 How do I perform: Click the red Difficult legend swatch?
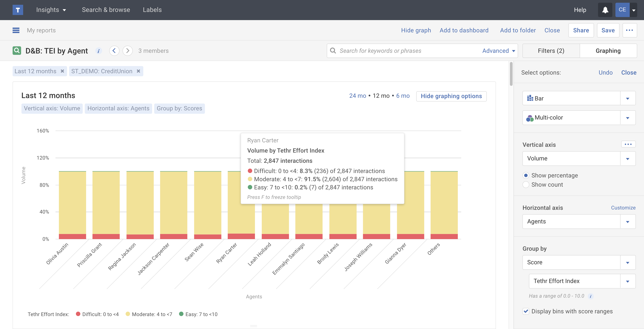[78, 314]
